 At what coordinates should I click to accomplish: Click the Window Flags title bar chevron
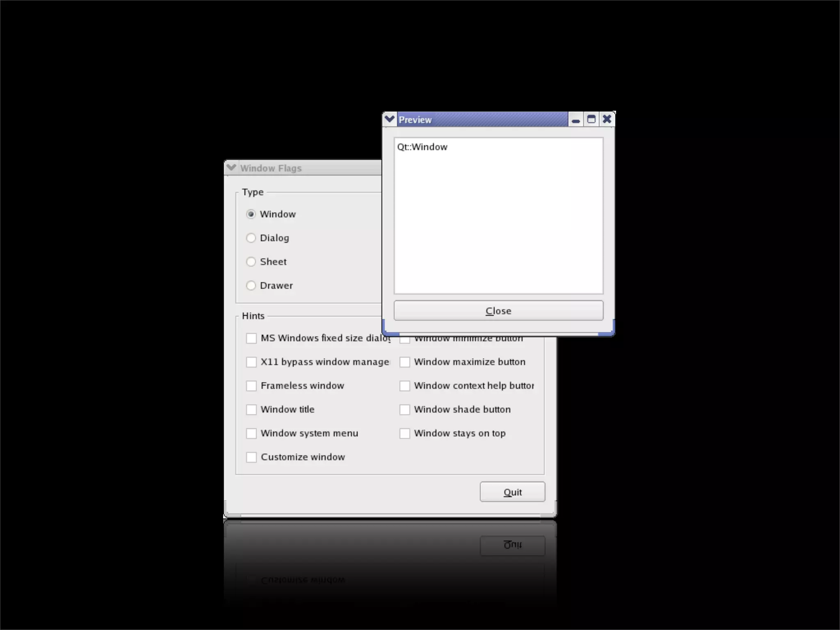click(231, 167)
